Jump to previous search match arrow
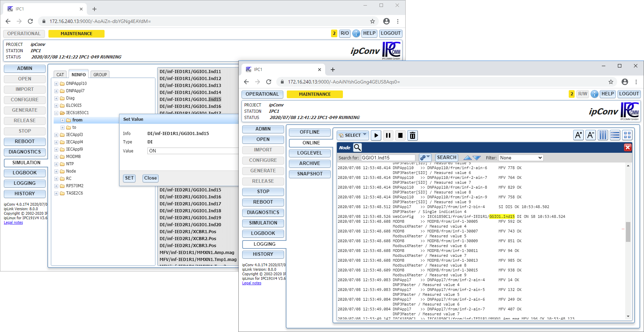 tap(468, 158)
